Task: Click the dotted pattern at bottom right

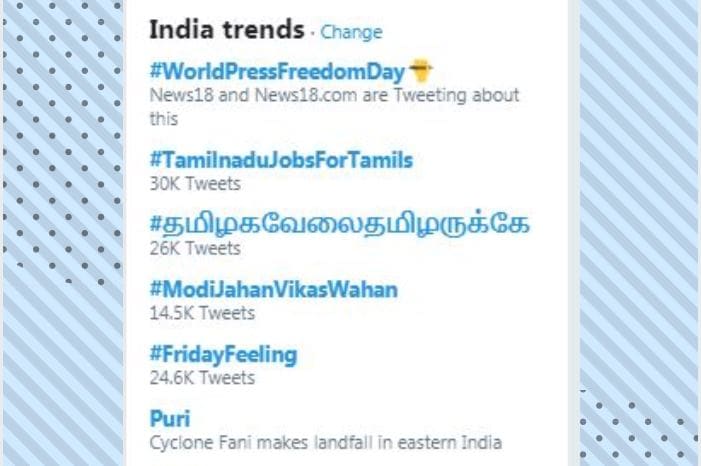Action: 639,429
